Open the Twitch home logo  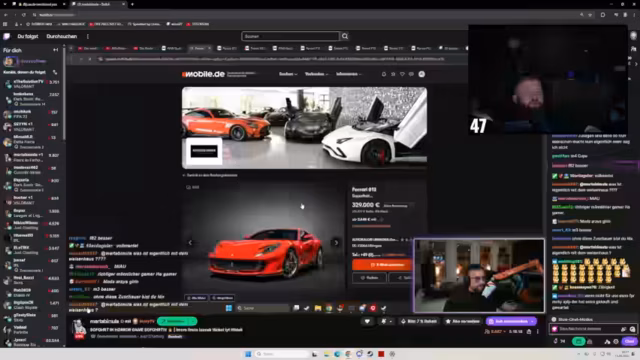click(x=7, y=36)
